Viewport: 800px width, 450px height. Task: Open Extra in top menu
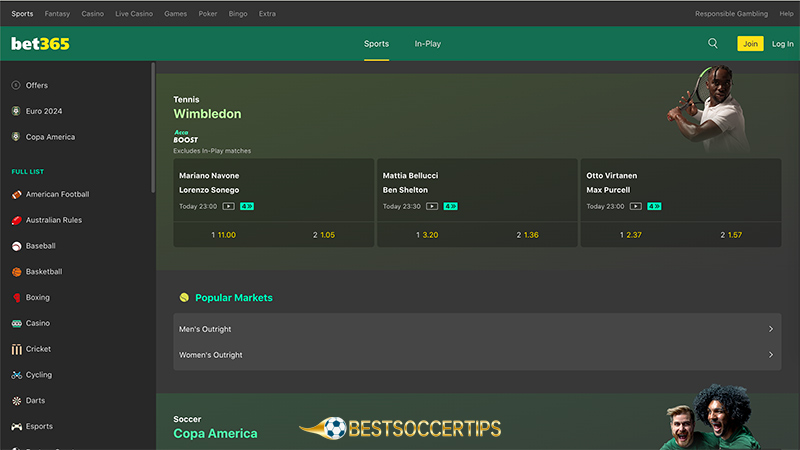click(267, 14)
